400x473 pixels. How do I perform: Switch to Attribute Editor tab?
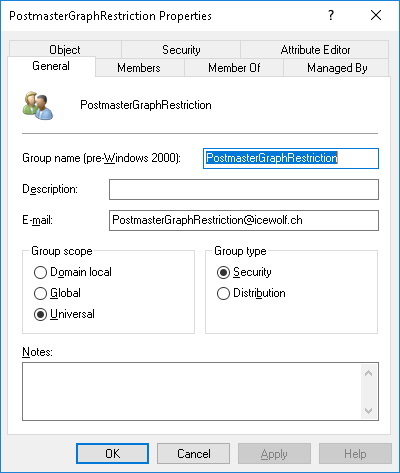315,50
